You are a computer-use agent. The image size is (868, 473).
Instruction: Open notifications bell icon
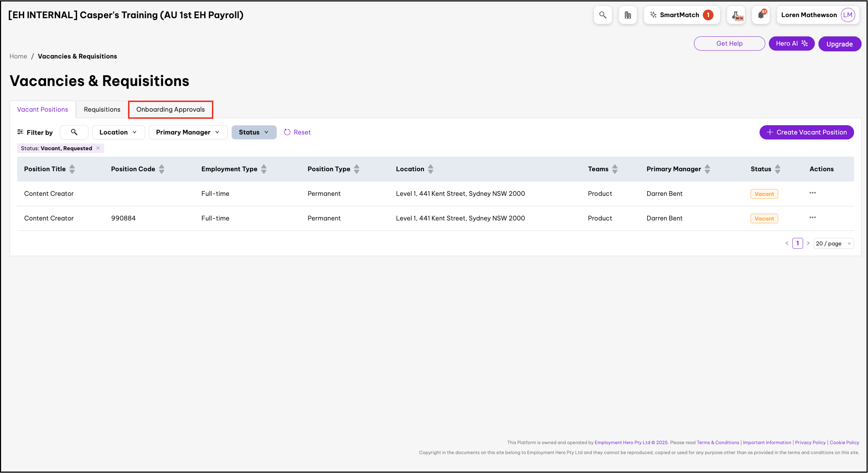[x=761, y=15]
